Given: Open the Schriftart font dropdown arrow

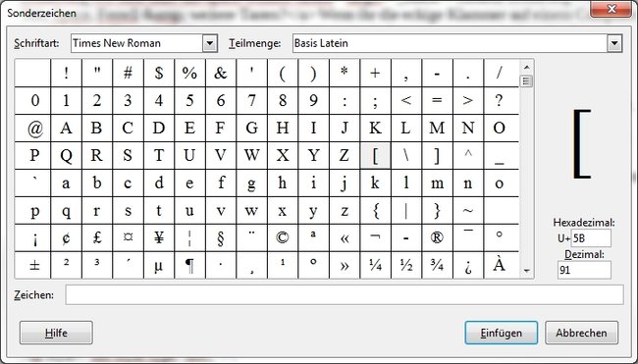Looking at the screenshot, I should (x=209, y=43).
